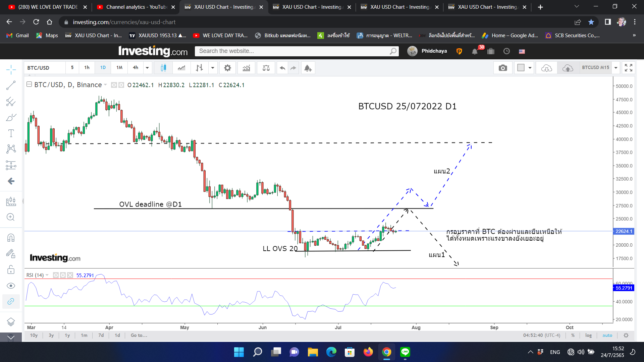Expand the interval list dropdown
Viewport: 644px width, 362px height.
point(147,68)
